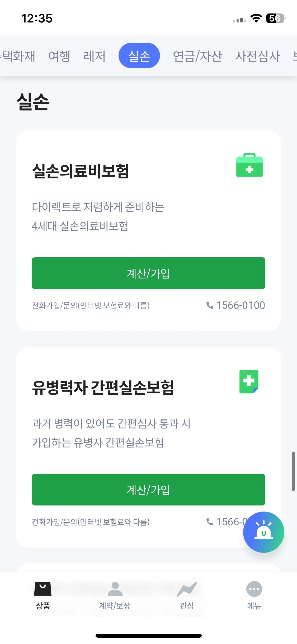
Task: Open the 메뉴 ellipsis icon
Action: point(254,589)
